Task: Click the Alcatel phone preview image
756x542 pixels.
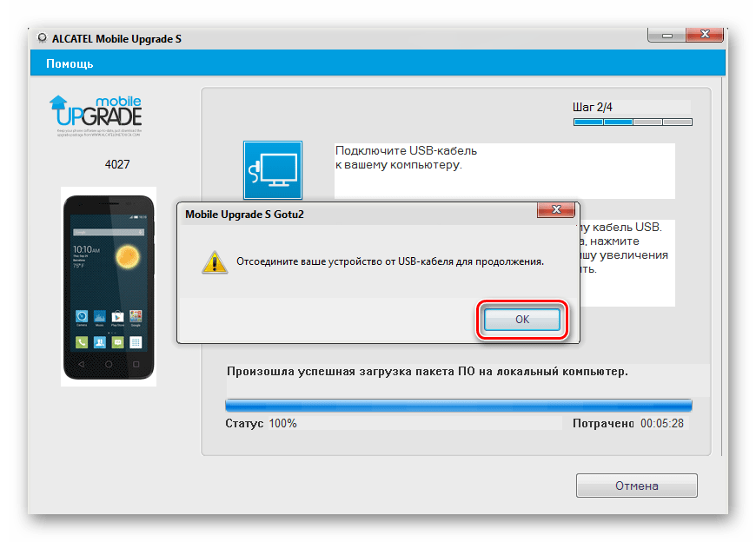Action: (x=109, y=287)
